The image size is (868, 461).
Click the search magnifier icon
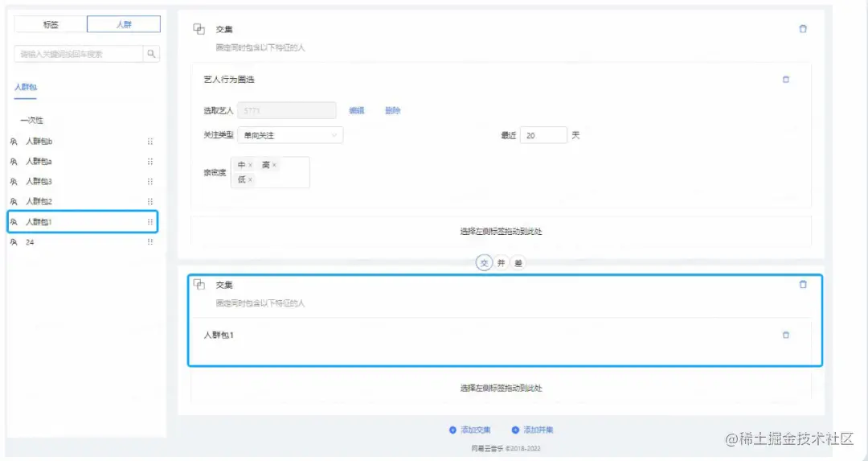[151, 54]
